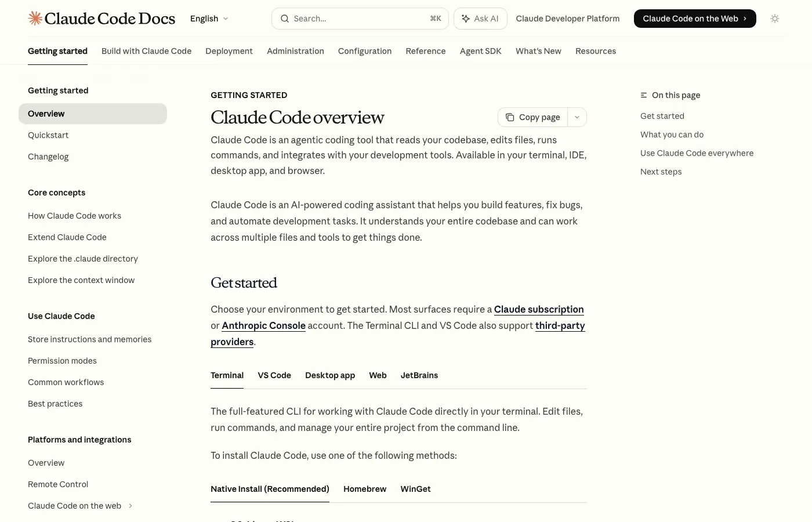Open the Reference navigation section

[x=426, y=51]
